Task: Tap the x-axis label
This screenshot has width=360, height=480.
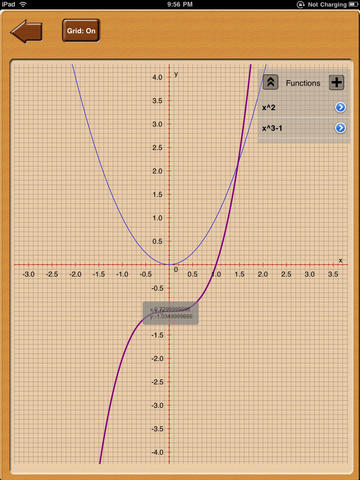Action: click(340, 260)
